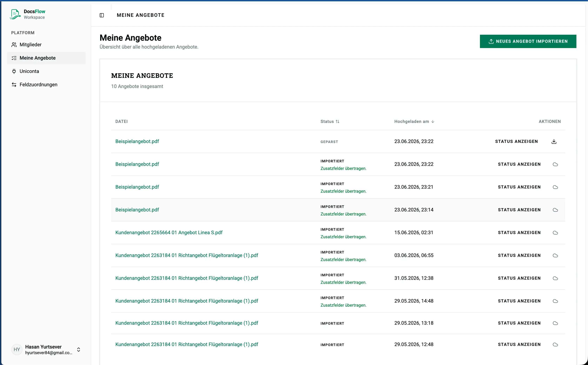This screenshot has height=365, width=588.
Task: Download the GEPARST Beispielangebot.pdf file
Action: click(554, 141)
